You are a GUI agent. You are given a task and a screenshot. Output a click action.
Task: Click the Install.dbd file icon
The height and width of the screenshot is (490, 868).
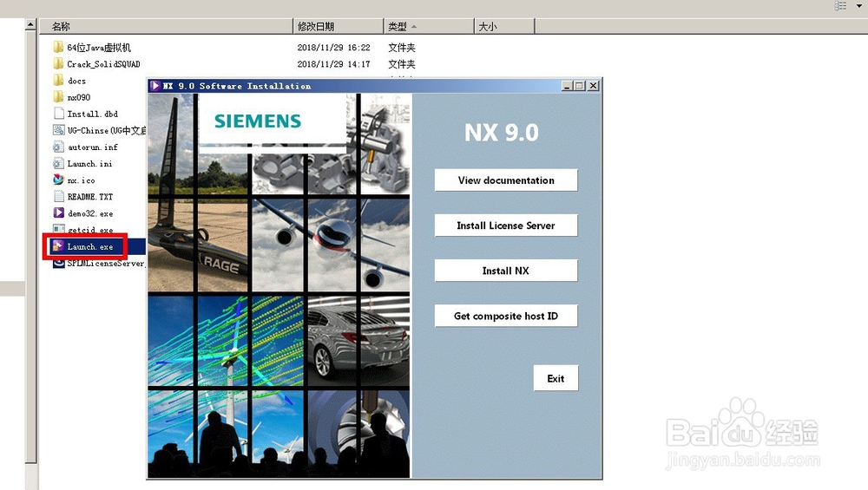coord(59,114)
